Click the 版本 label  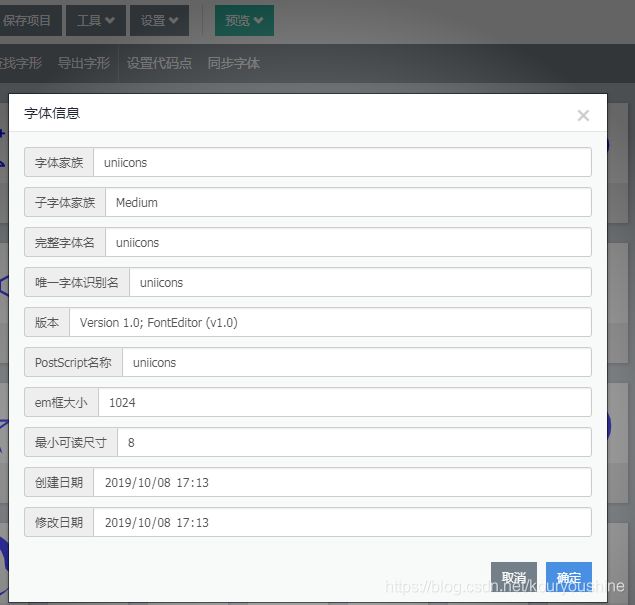tap(47, 322)
